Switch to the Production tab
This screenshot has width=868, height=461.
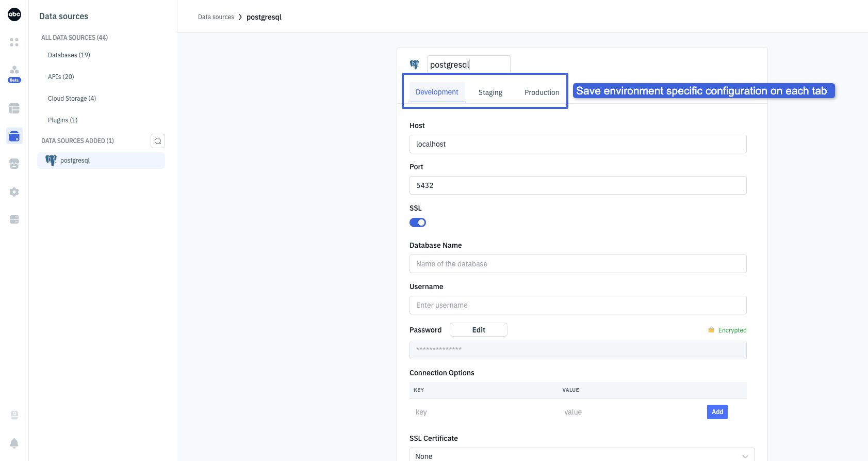coord(542,92)
